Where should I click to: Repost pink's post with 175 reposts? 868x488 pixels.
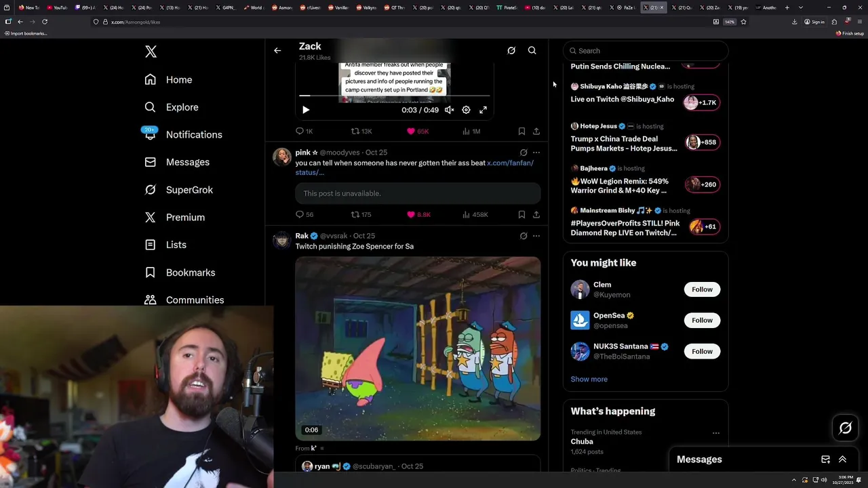click(x=361, y=214)
